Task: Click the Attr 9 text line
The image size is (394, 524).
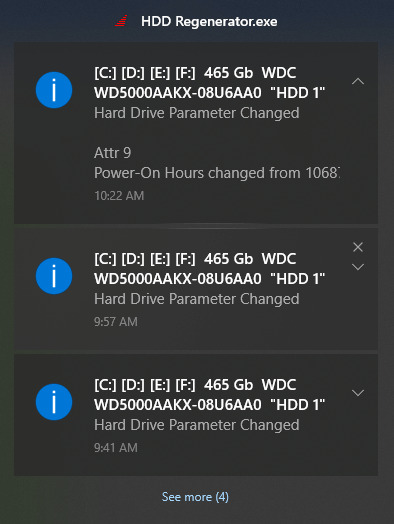Action: click(113, 153)
